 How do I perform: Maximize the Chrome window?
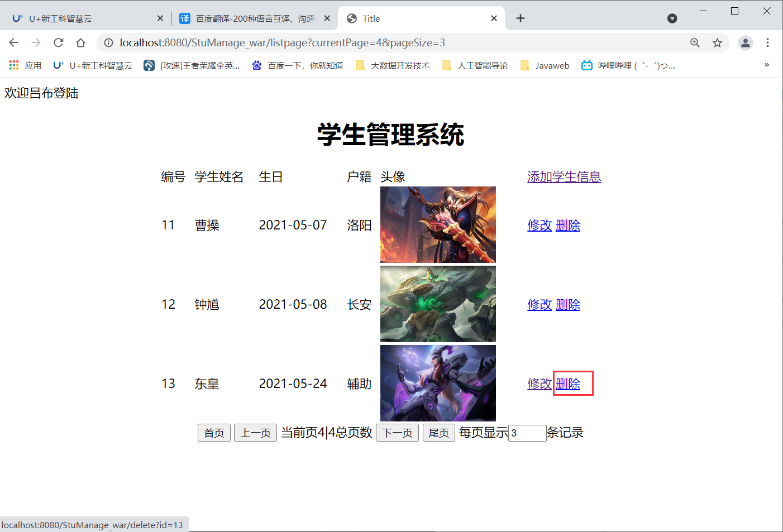(735, 11)
